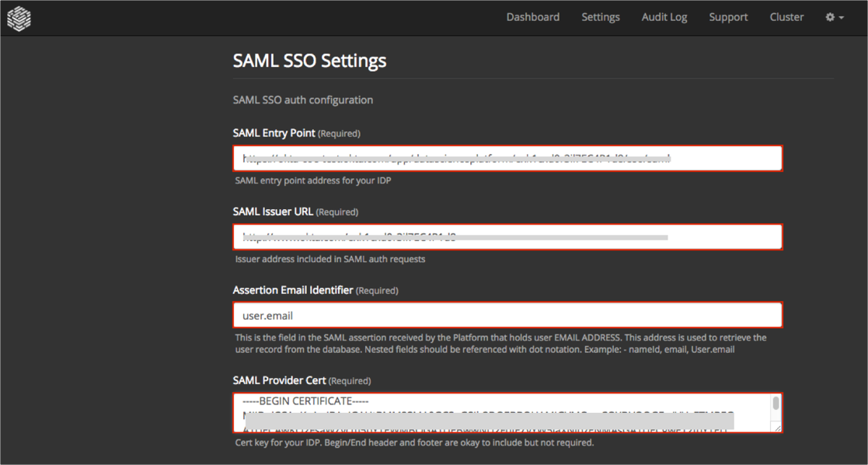Click into the SAML Issuer URL field
868x465 pixels.
[x=507, y=236]
